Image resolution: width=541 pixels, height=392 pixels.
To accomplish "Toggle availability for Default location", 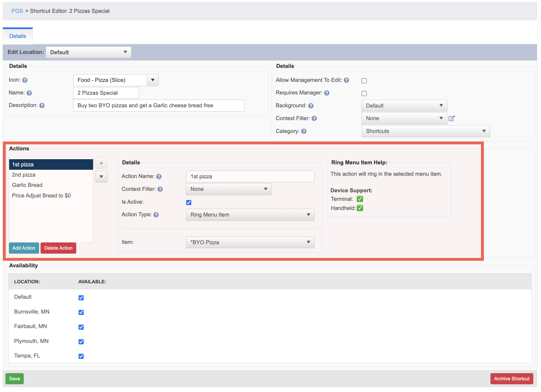I will coord(81,298).
